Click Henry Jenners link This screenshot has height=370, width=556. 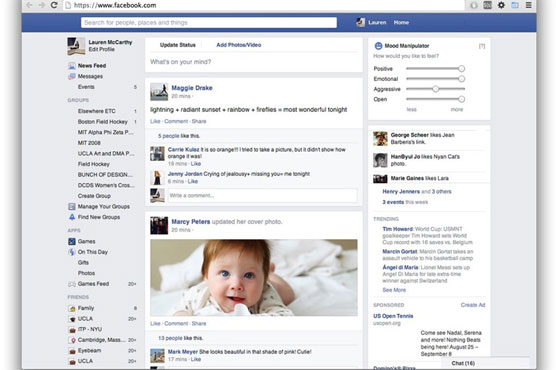click(x=401, y=192)
